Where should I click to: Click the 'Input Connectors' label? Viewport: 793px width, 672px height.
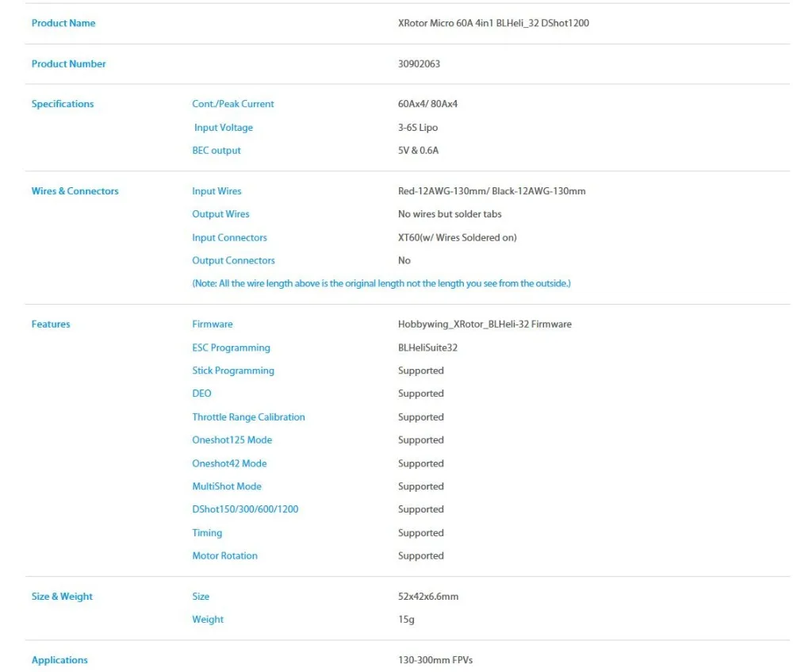(229, 237)
